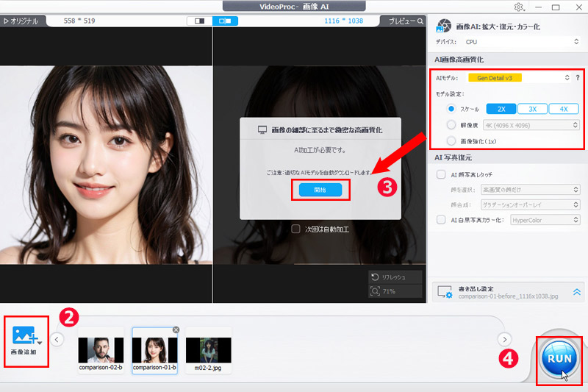Enable the AI 顔写真レタッチ checkbox
The image size is (588, 392).
[x=442, y=175]
